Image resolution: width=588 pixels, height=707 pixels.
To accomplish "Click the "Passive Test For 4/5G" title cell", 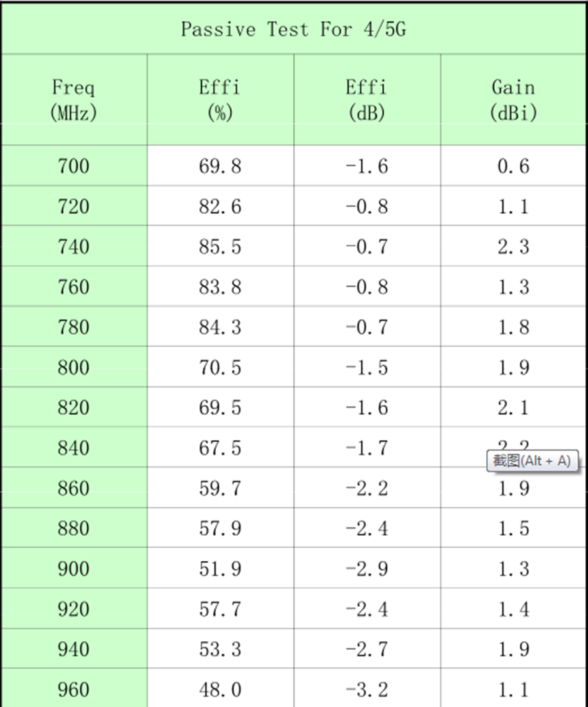I will point(295,30).
